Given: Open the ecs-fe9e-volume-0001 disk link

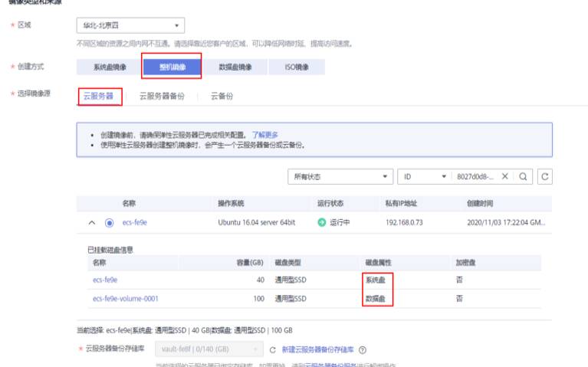Looking at the screenshot, I should coord(126,298).
